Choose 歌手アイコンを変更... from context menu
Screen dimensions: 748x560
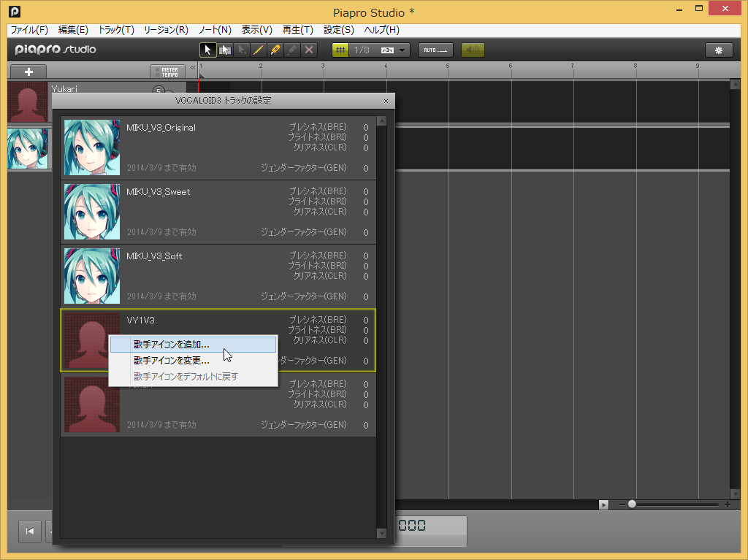[x=193, y=361]
